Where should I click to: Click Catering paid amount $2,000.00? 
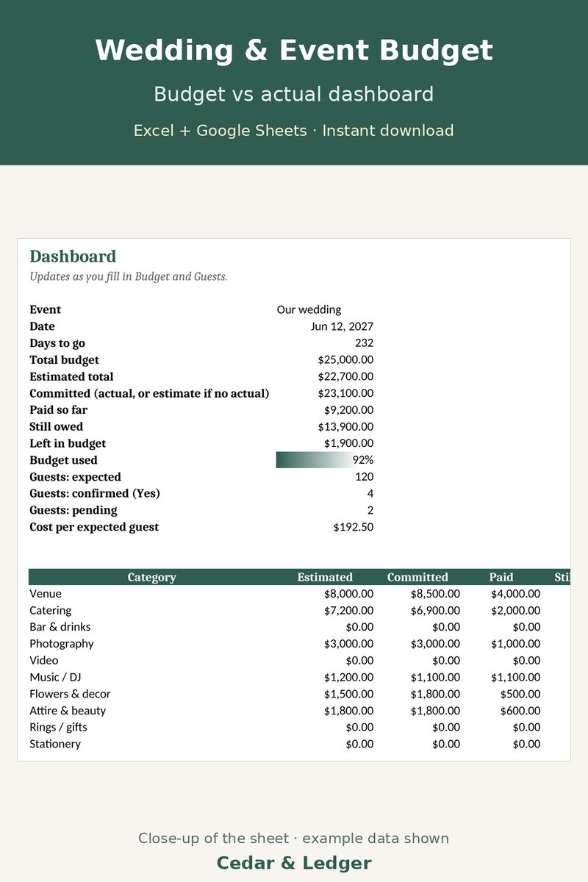pos(515,610)
